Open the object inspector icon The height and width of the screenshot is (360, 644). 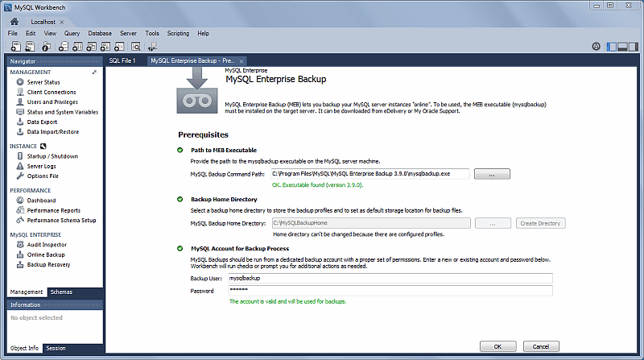point(47,47)
